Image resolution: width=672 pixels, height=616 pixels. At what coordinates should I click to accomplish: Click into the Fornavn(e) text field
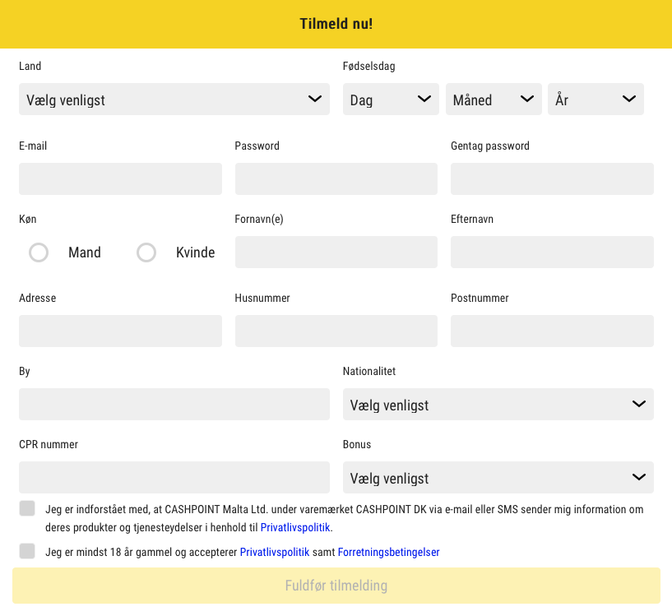point(336,252)
